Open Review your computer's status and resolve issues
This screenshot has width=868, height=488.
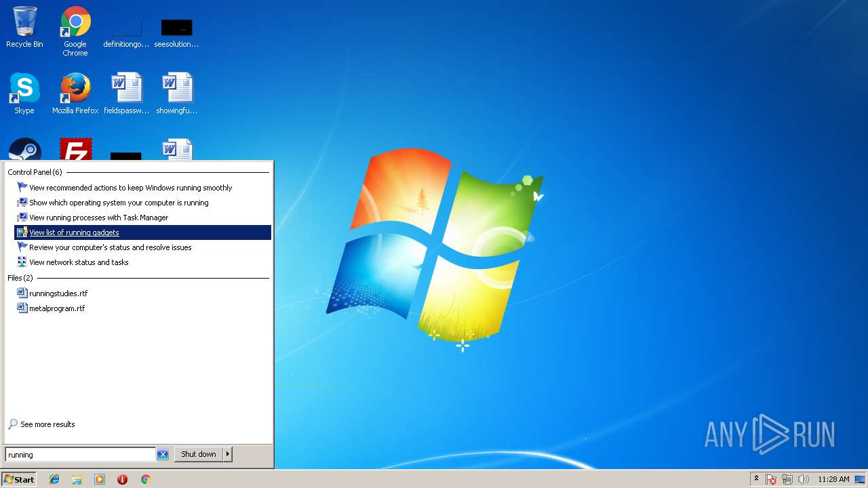142,247
